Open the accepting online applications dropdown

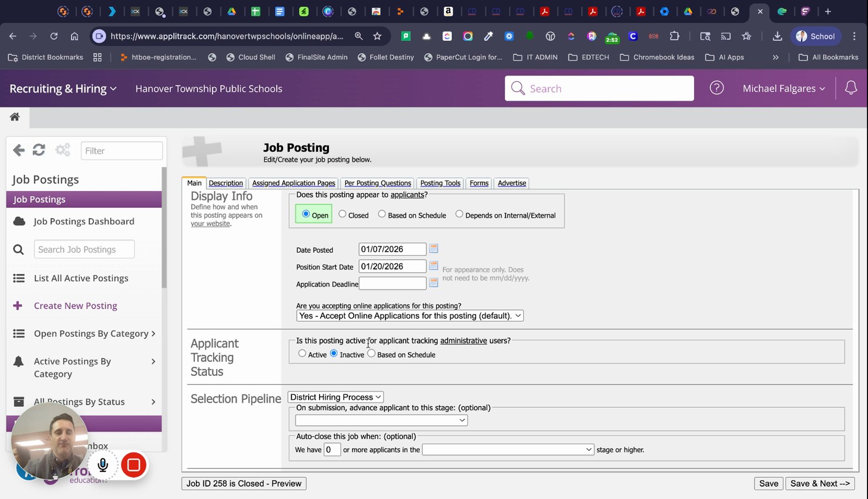tap(410, 316)
